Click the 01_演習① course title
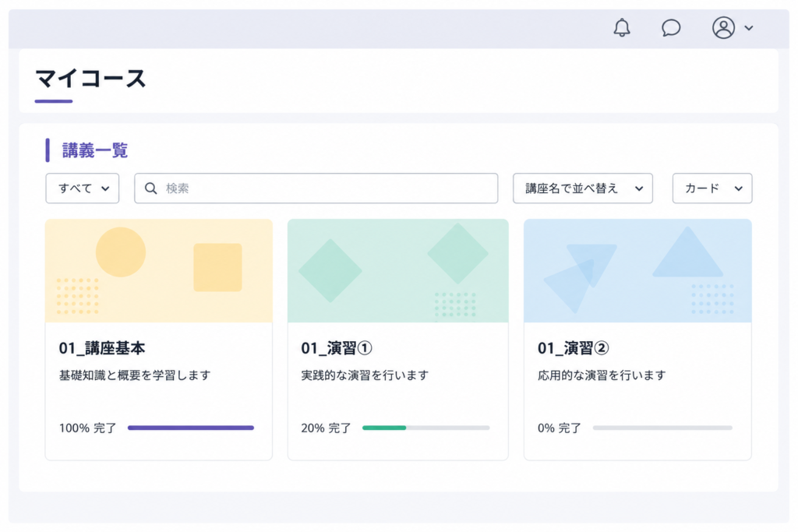The image size is (798, 532). point(337,348)
